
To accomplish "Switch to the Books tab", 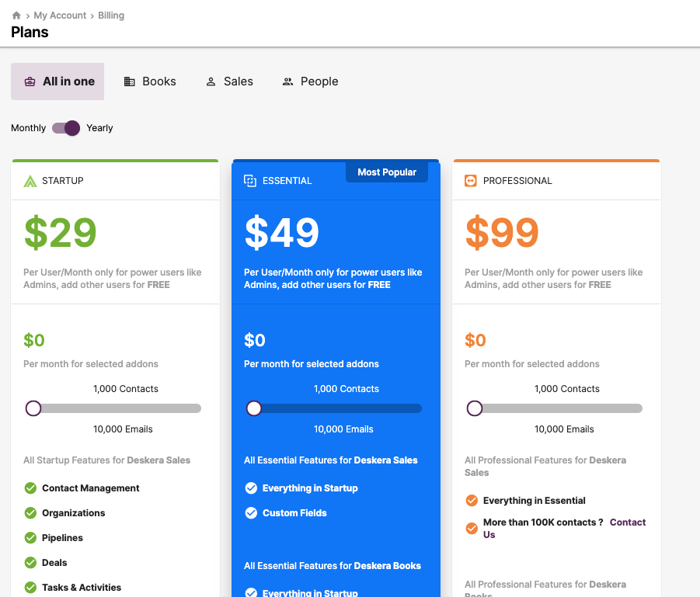I will point(150,82).
